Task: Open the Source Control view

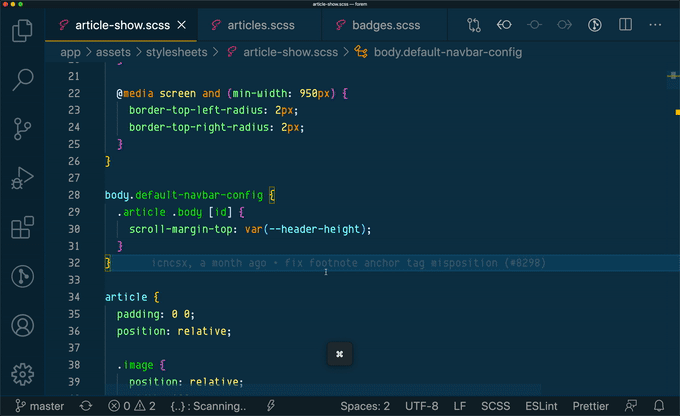Action: pos(22,129)
